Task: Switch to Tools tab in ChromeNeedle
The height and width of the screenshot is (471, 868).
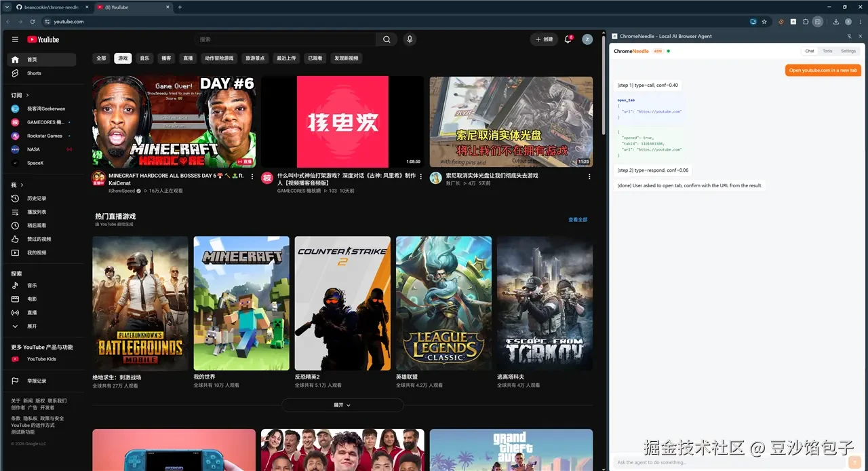Action: (x=827, y=51)
